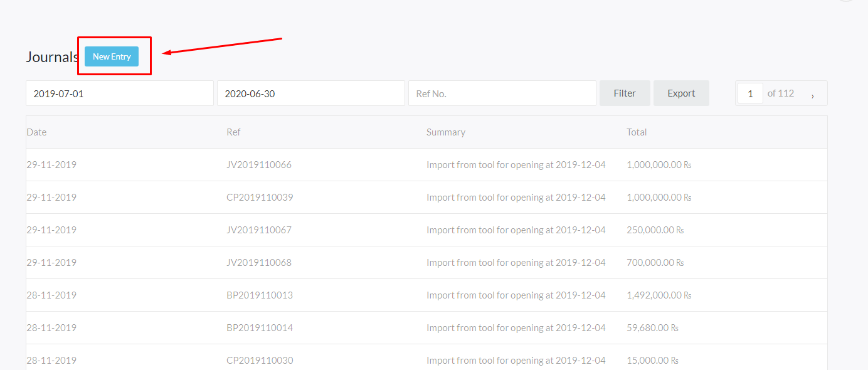
Task: Open journal entry CP2019110039
Action: [260, 198]
